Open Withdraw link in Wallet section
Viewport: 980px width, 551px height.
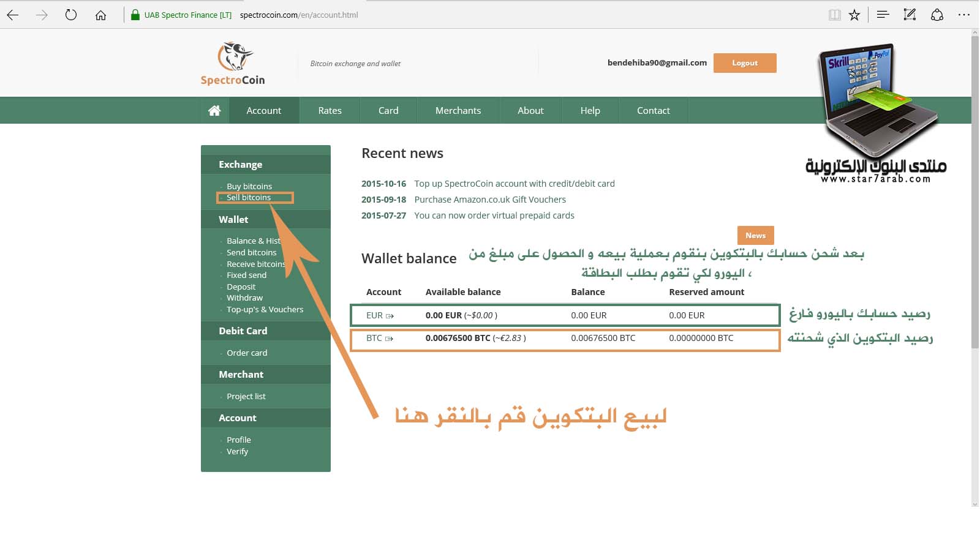[245, 298]
